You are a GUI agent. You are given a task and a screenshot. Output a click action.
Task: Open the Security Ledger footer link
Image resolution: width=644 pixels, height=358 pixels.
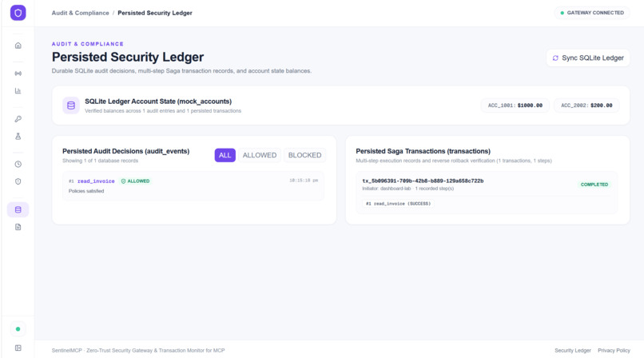coord(573,350)
